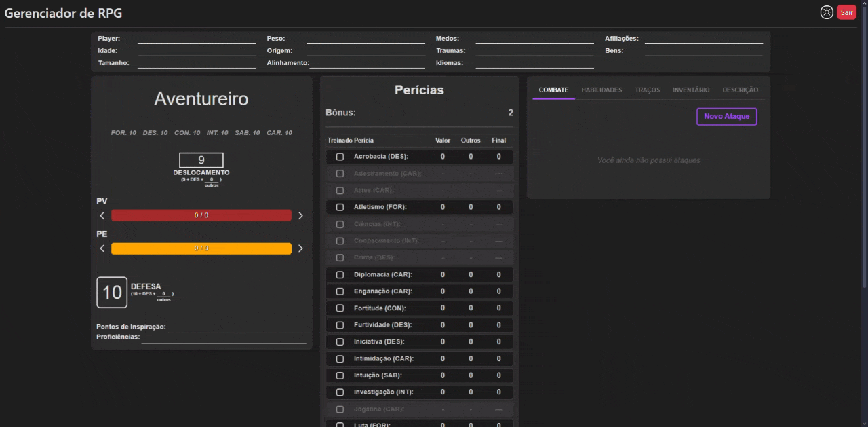This screenshot has width=868, height=427.
Task: Decrease PV with the left arrow
Action: 102,215
